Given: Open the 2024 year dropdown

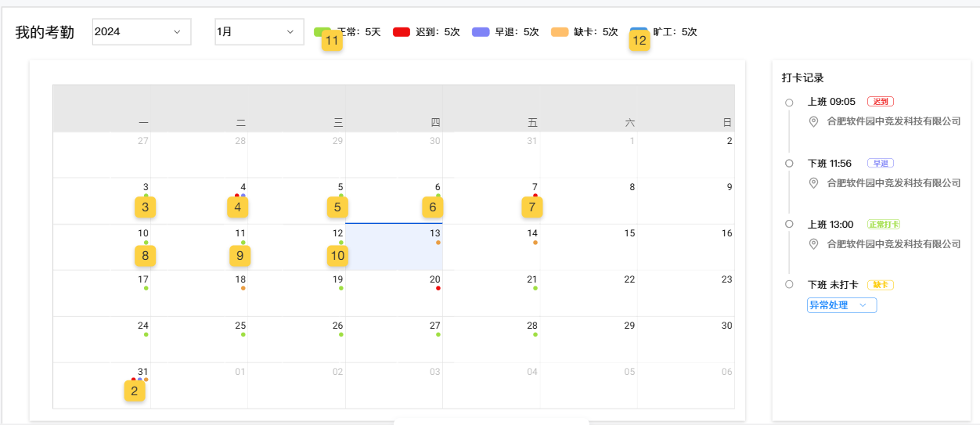Looking at the screenshot, I should (142, 32).
